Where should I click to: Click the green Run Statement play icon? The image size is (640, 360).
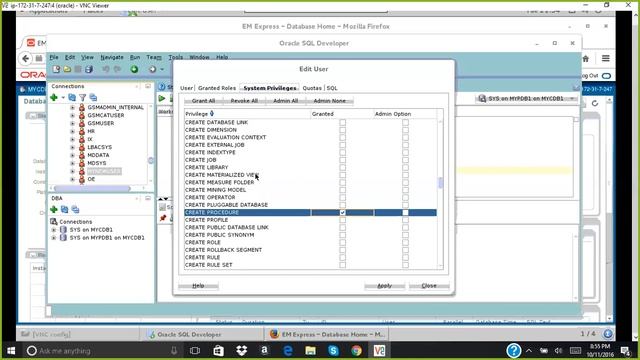pyautogui.click(x=162, y=98)
